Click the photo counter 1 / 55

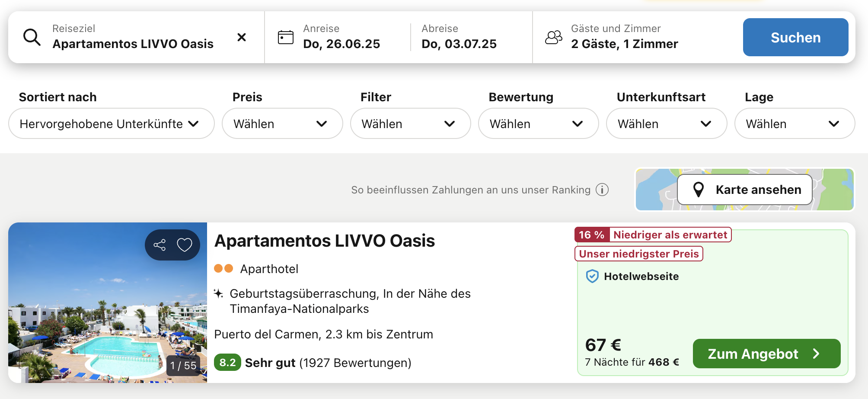(183, 366)
